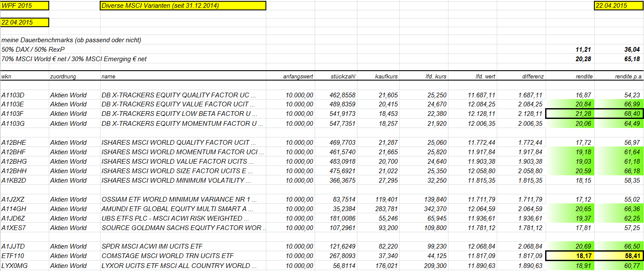Viewport: 644px width, 271px height.
Task: Select WKN cell A114GH
Action: [14, 209]
